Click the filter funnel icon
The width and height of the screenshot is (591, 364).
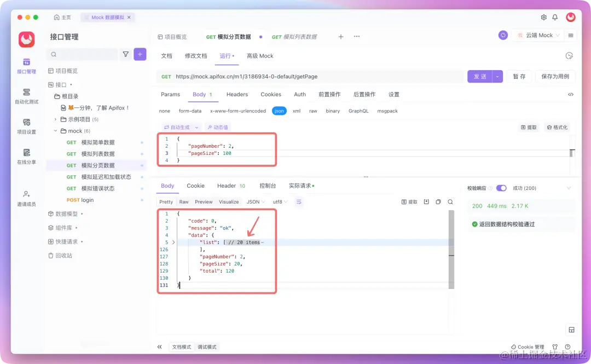coord(125,54)
